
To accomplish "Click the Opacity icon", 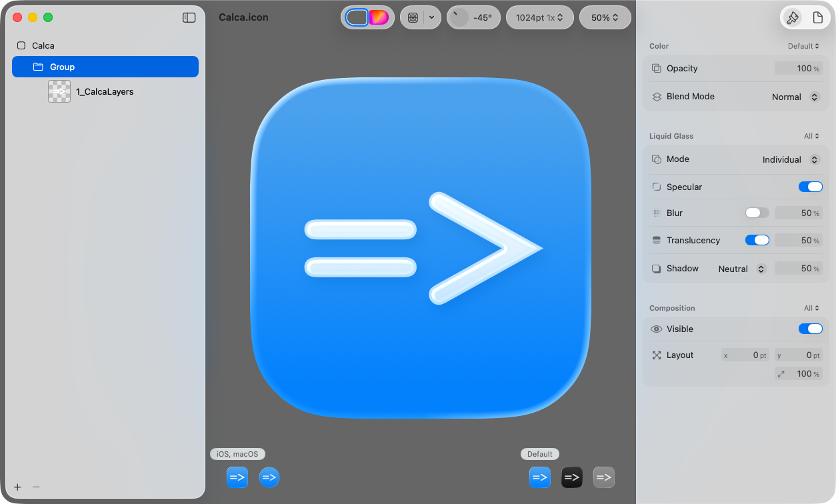I will (657, 68).
